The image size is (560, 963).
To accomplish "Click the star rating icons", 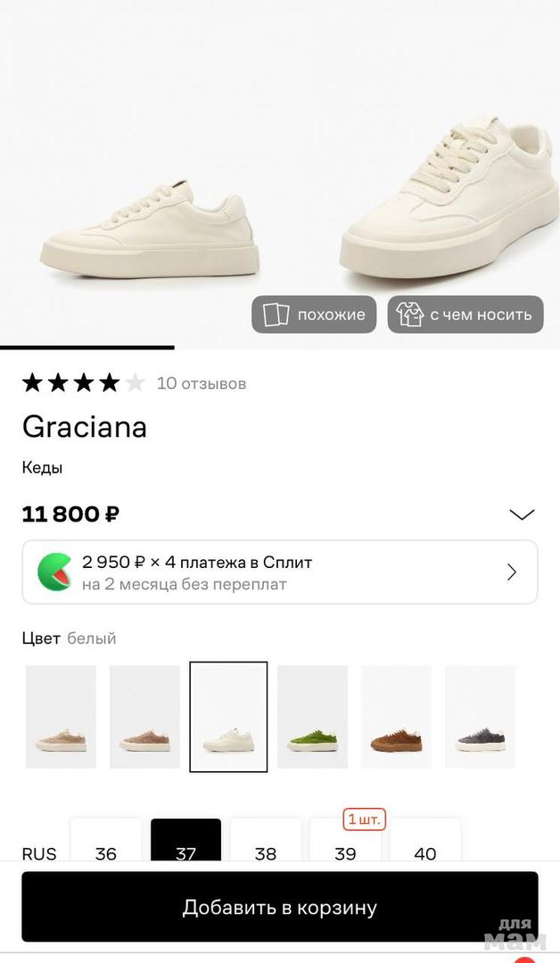I will (83, 383).
